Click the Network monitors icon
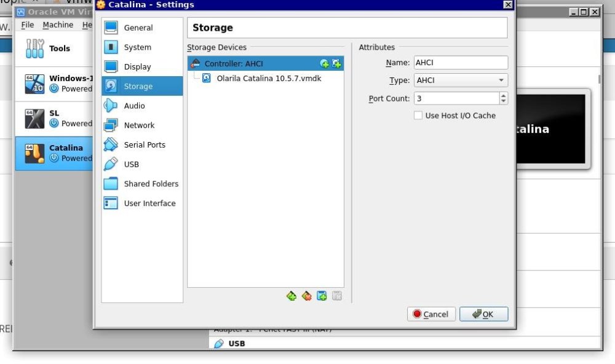Screen dimensions: 615x364 click(111, 125)
